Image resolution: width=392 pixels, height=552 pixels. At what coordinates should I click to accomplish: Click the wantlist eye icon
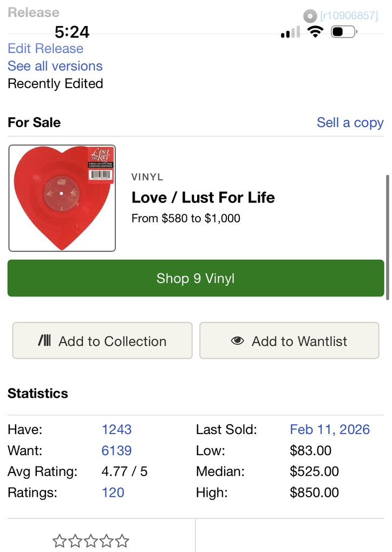[237, 341]
